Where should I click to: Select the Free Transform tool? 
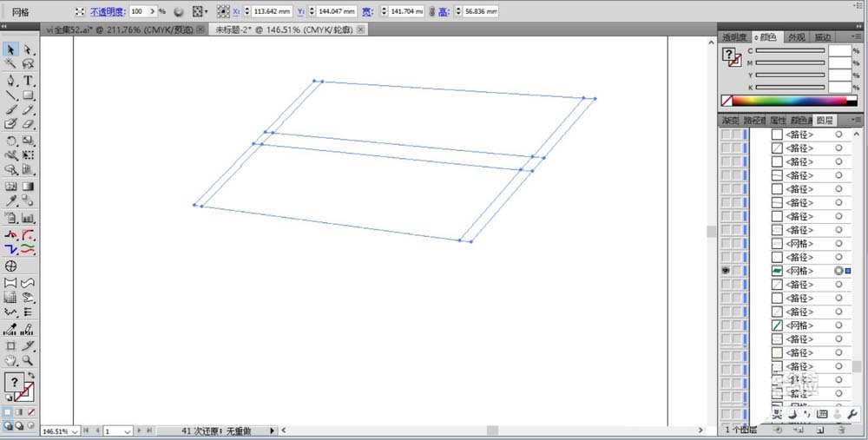click(x=28, y=155)
